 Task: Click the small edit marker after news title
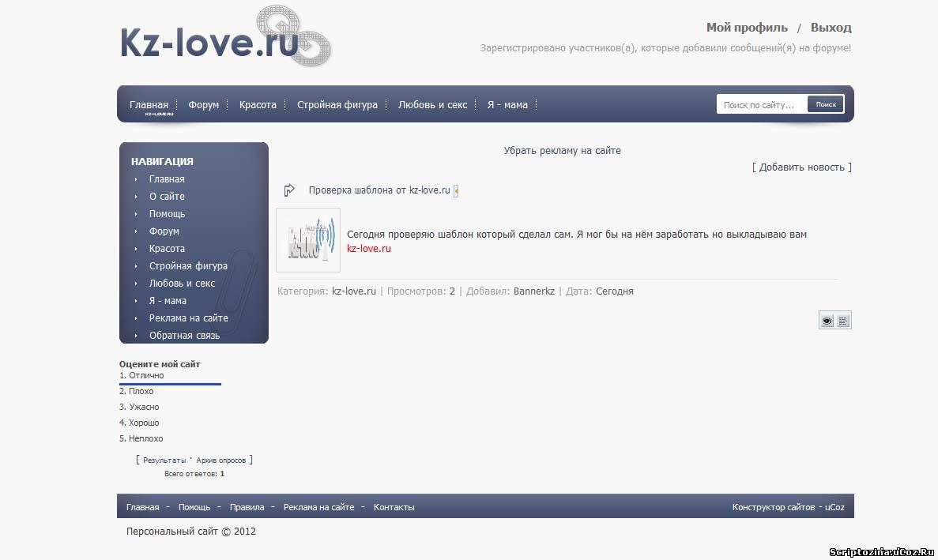456,190
